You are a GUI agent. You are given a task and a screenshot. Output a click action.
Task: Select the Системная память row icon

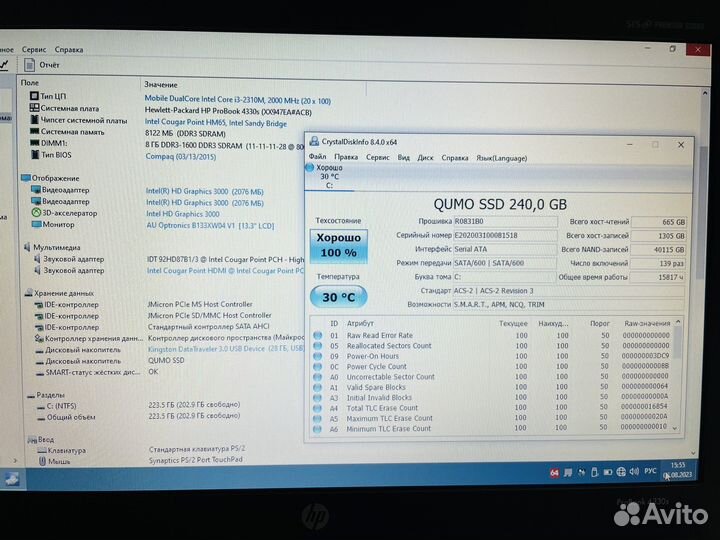pyautogui.click(x=34, y=131)
